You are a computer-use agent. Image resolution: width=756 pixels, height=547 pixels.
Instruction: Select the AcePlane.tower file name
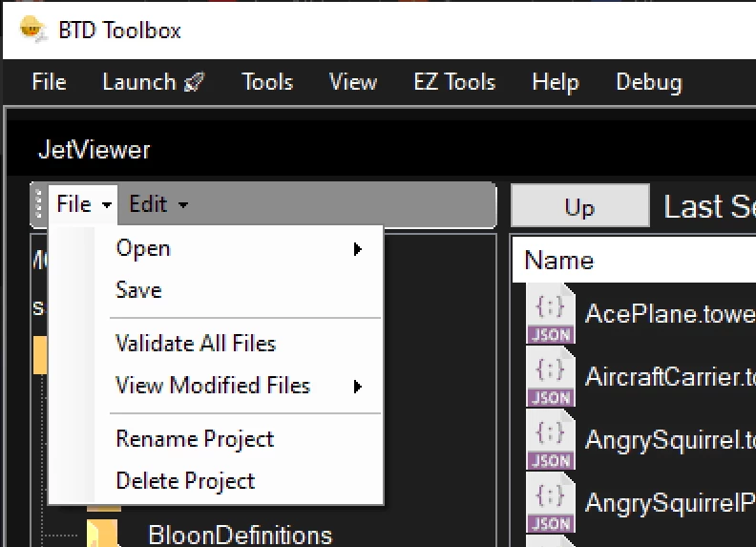[670, 314]
